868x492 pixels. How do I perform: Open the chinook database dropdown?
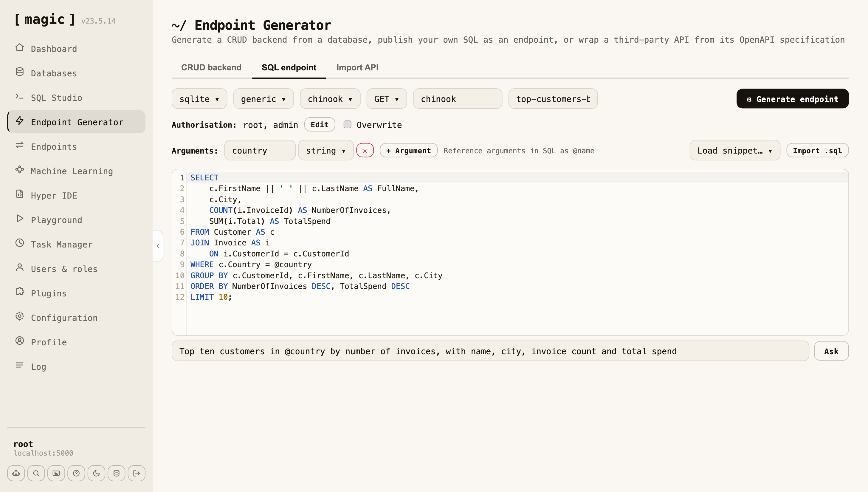[x=330, y=99]
